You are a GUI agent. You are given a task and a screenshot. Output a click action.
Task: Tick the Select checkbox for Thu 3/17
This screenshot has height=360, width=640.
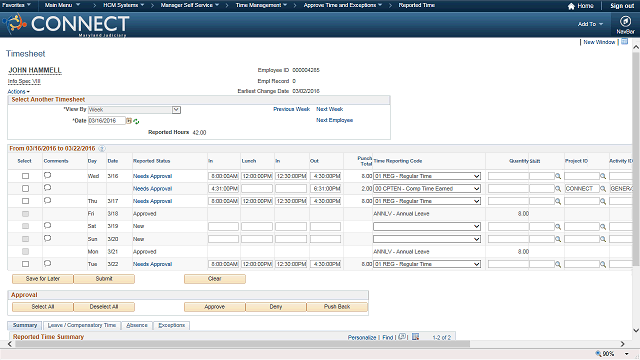point(25,201)
